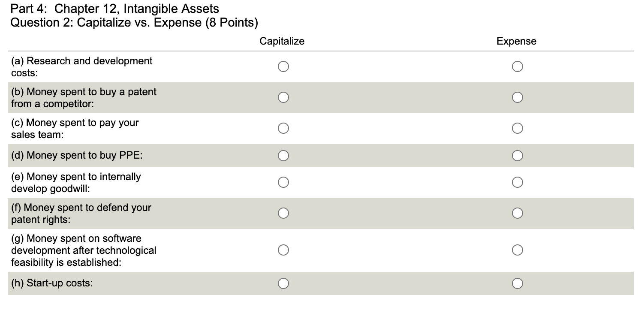Screen dimensions: 644x313
Task: Mark Capitalize for start-up costs
Action: [x=283, y=283]
